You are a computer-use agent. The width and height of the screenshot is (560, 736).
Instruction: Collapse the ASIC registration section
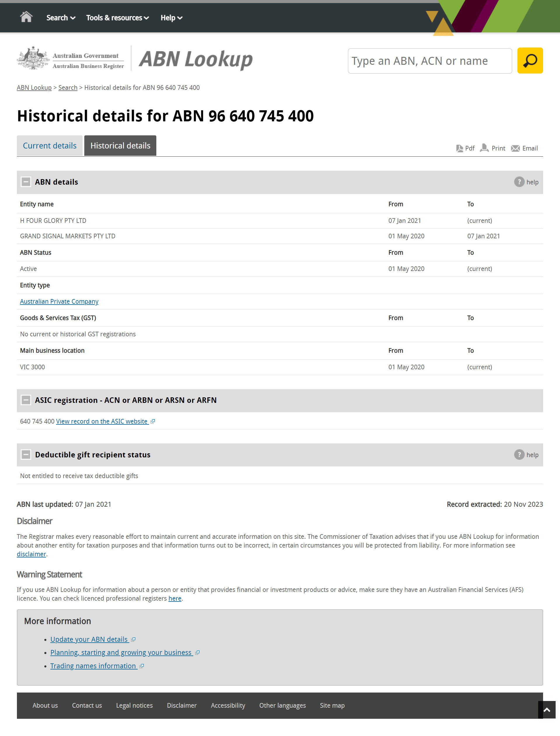(x=26, y=400)
